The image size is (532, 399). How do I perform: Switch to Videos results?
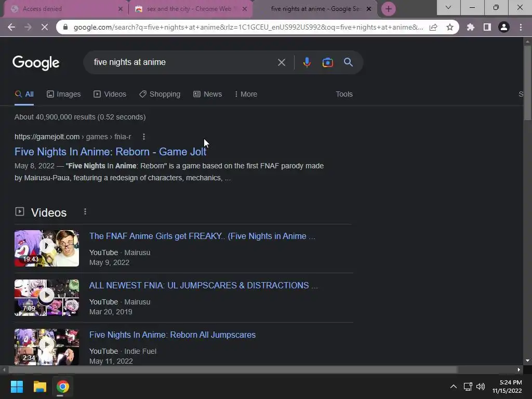(x=110, y=95)
